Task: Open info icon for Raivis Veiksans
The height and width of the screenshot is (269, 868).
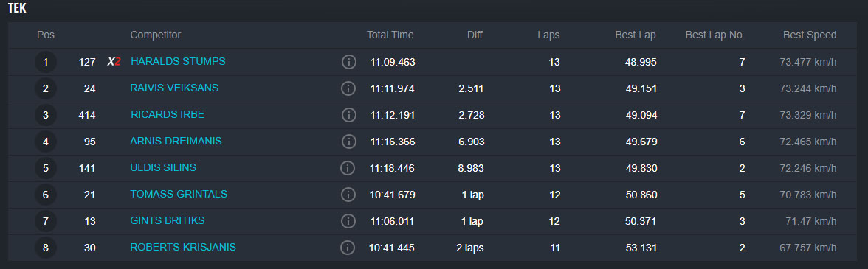Action: point(348,88)
